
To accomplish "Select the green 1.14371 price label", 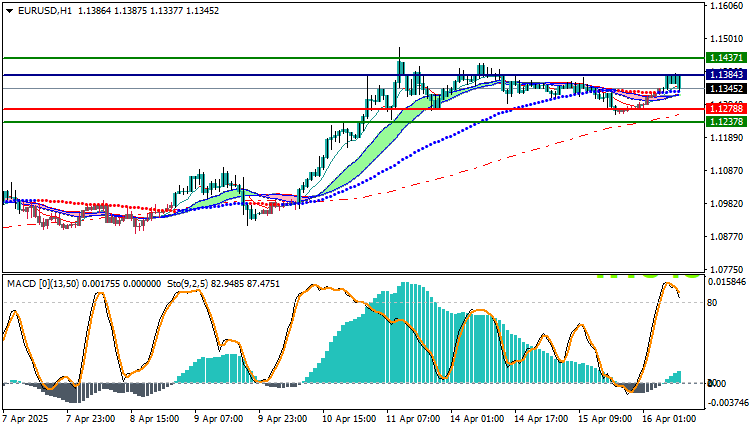I will click(726, 58).
